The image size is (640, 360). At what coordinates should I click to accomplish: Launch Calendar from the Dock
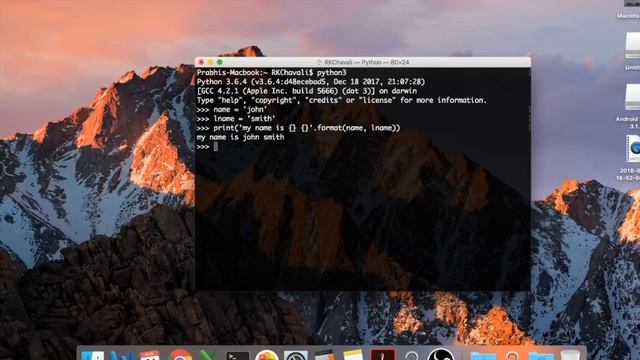[x=150, y=356]
